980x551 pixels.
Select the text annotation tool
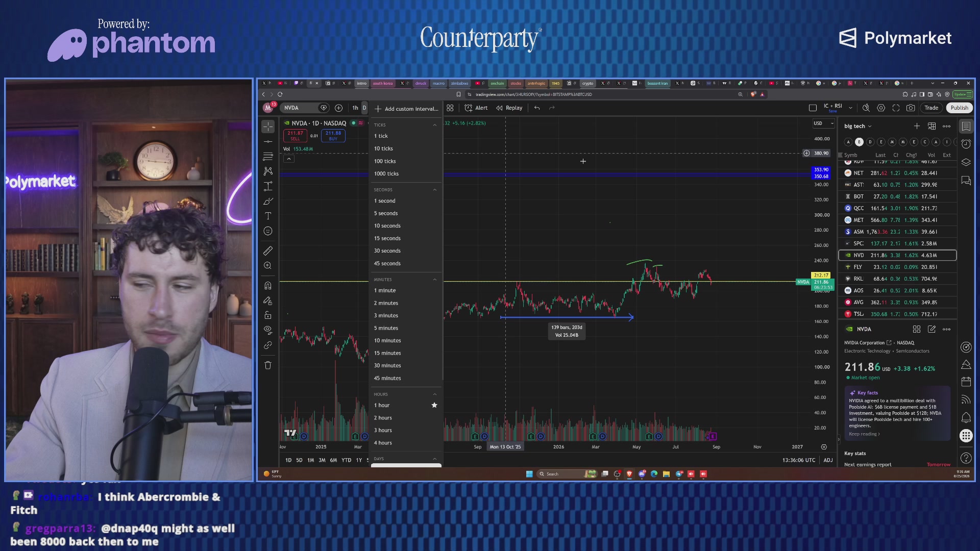click(268, 216)
